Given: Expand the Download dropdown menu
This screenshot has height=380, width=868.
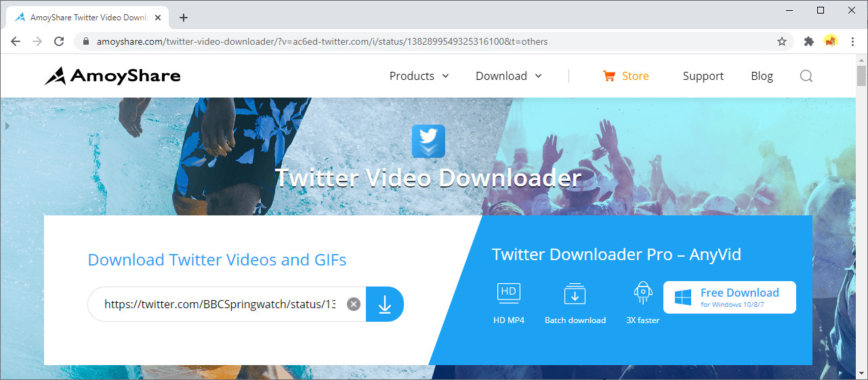Looking at the screenshot, I should [509, 76].
